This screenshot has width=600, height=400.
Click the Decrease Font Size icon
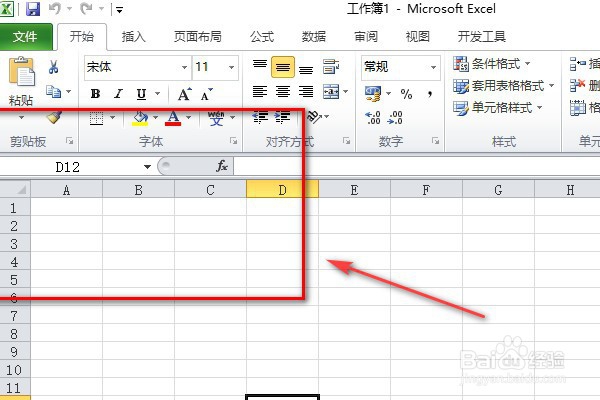point(207,94)
